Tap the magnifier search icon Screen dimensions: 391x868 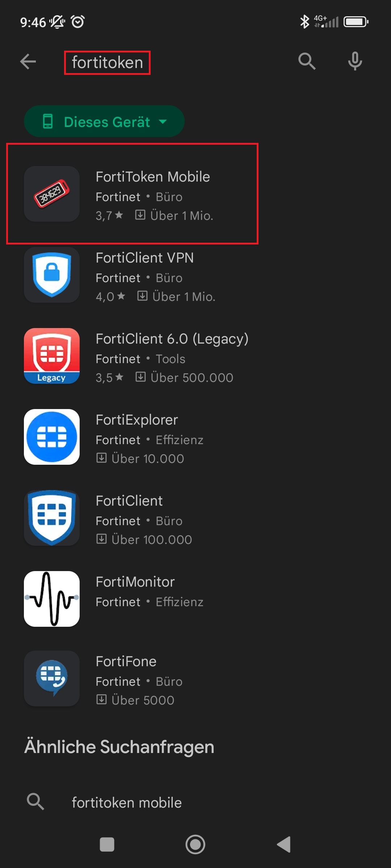307,61
